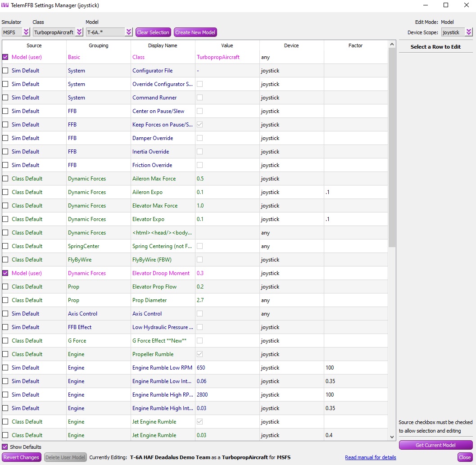
Task: Click factor .1 in the Aileron Expo row
Action: (x=327, y=192)
